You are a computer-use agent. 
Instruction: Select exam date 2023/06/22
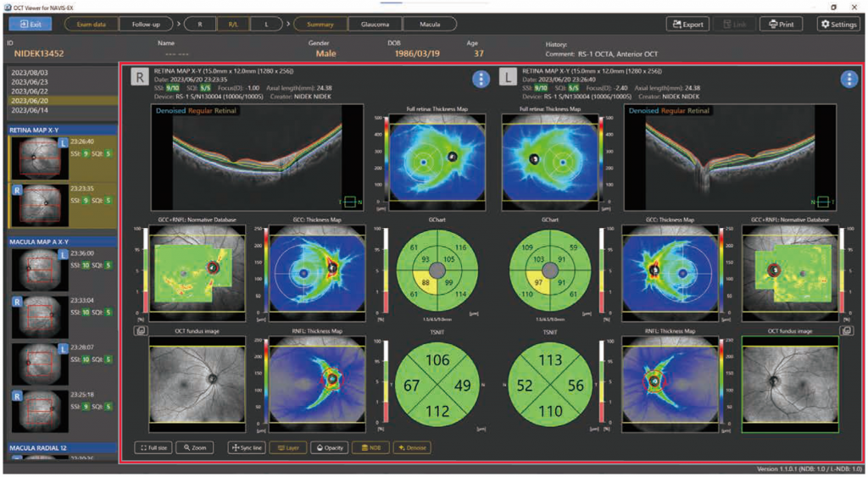[62, 92]
